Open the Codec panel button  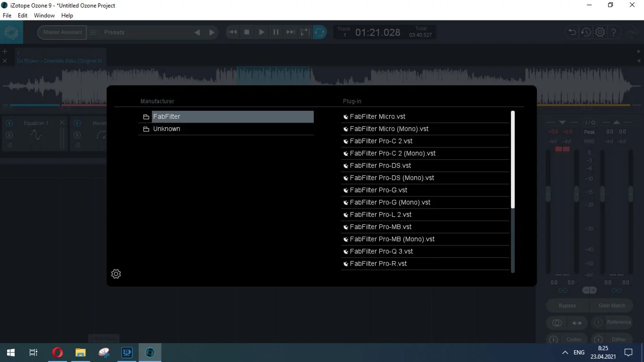pos(574,339)
